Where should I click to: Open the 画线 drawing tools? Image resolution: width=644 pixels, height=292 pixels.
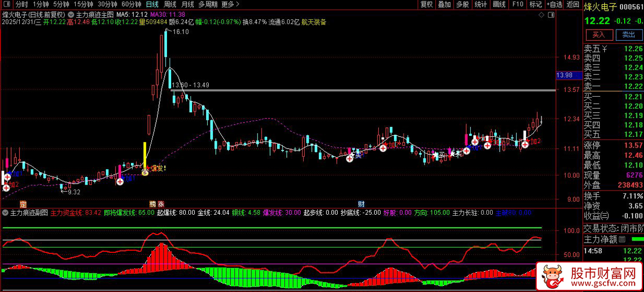(x=499, y=4)
